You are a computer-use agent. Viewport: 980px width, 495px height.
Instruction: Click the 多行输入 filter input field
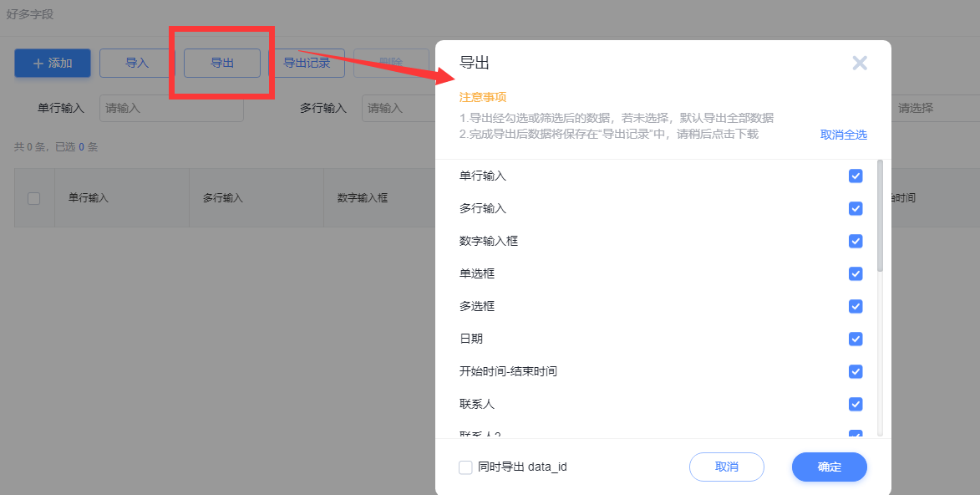coord(399,108)
